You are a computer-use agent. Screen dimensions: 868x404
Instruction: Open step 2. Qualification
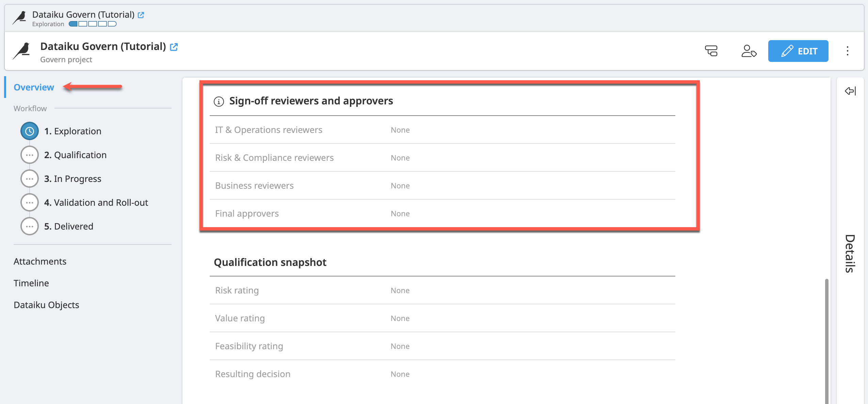click(x=75, y=155)
